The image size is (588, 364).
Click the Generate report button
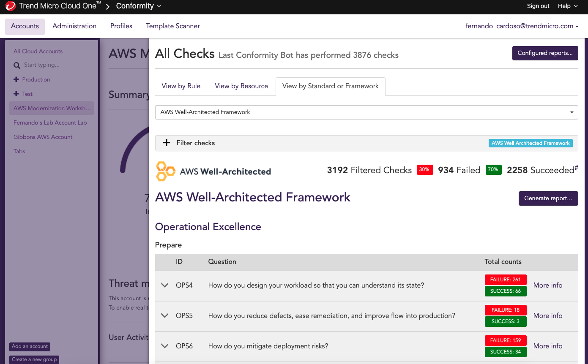point(548,198)
